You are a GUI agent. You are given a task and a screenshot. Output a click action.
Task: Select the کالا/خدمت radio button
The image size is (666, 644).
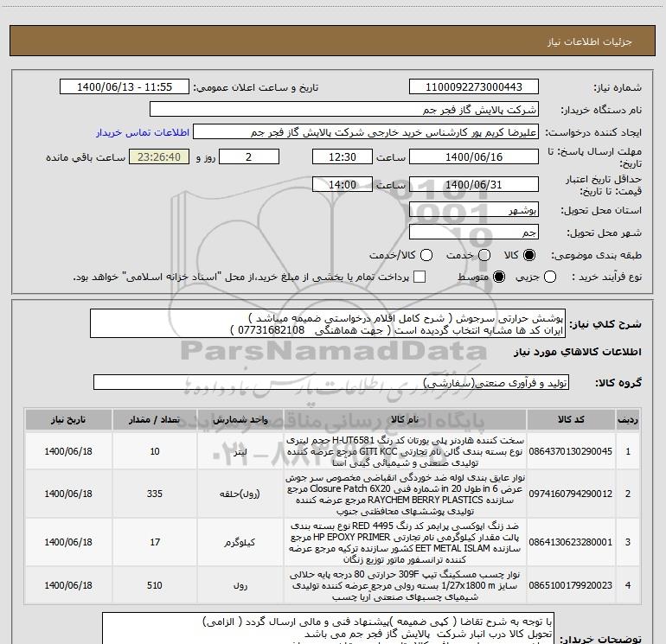coord(426,255)
